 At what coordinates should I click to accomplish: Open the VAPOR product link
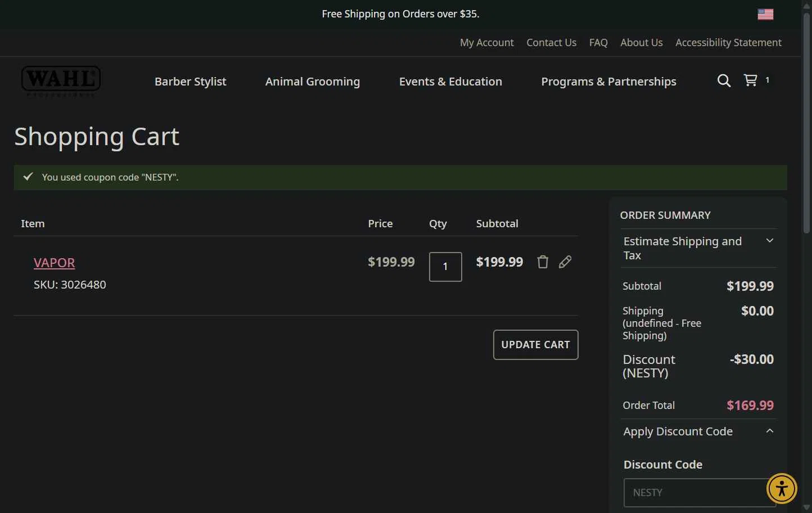54,263
